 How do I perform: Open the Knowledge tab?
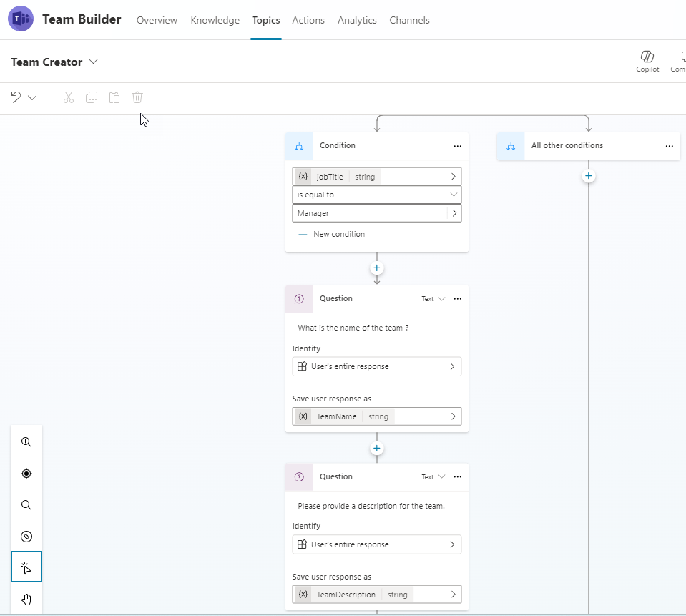pyautogui.click(x=215, y=20)
